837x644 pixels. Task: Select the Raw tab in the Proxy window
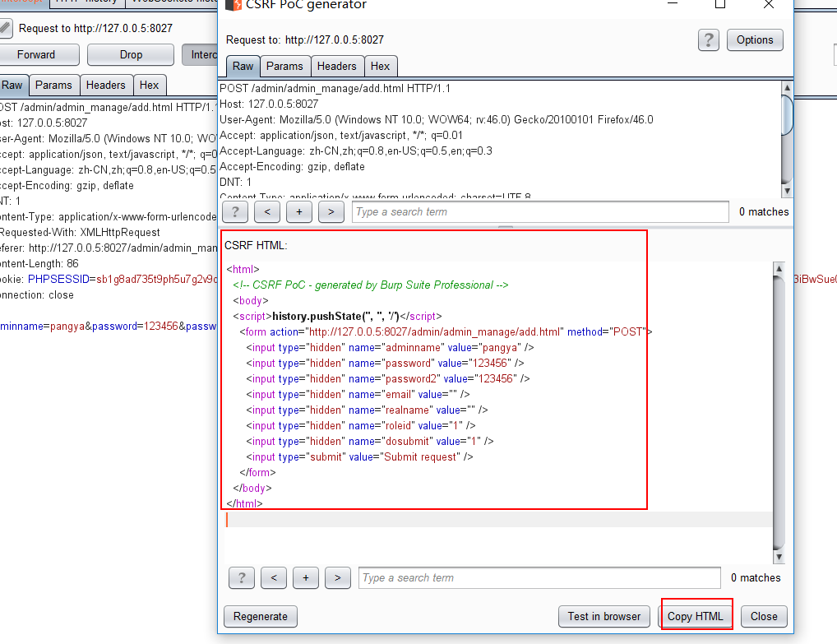tap(12, 86)
